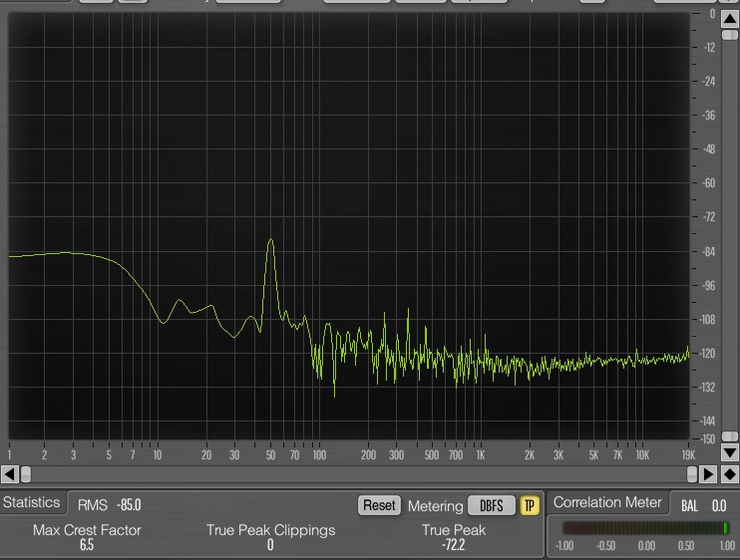Click the Max Crest Factor label

pyautogui.click(x=87, y=530)
